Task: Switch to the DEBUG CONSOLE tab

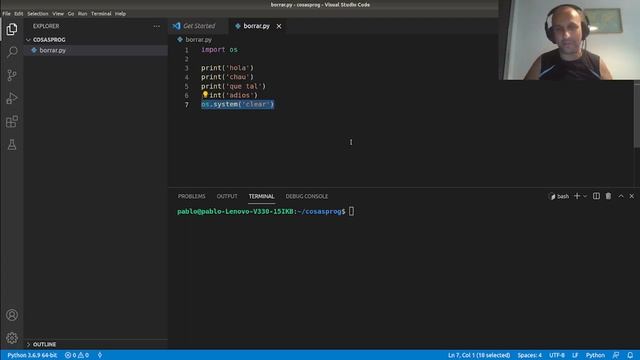Action: 307,196
